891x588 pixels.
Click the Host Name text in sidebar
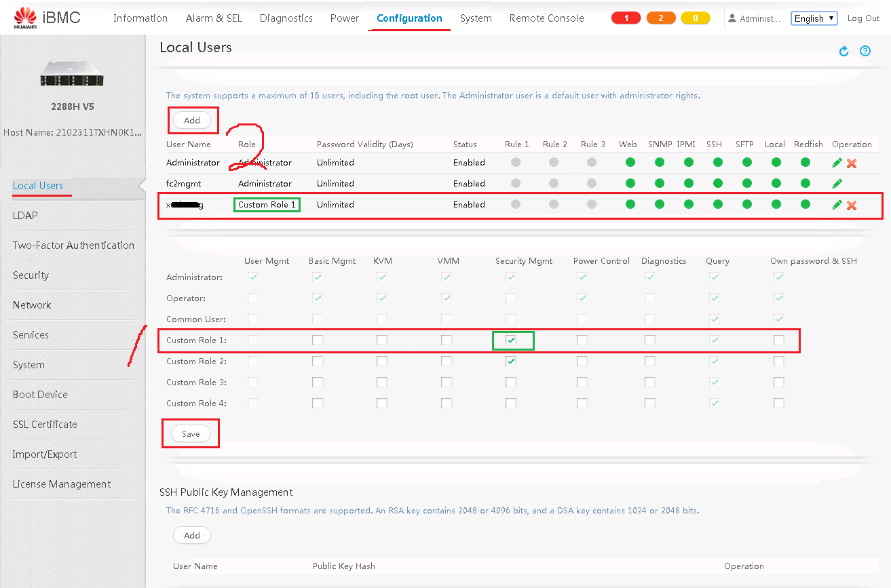click(73, 132)
